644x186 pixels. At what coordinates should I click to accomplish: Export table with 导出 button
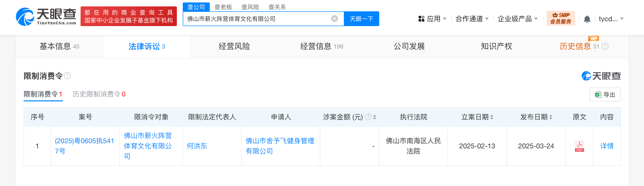(x=605, y=95)
